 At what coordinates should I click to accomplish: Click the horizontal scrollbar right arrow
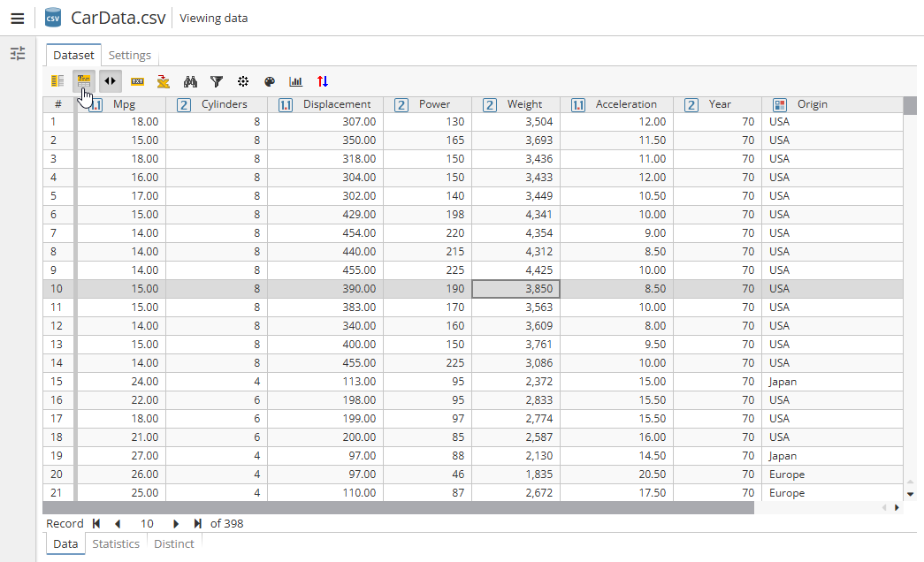[897, 508]
